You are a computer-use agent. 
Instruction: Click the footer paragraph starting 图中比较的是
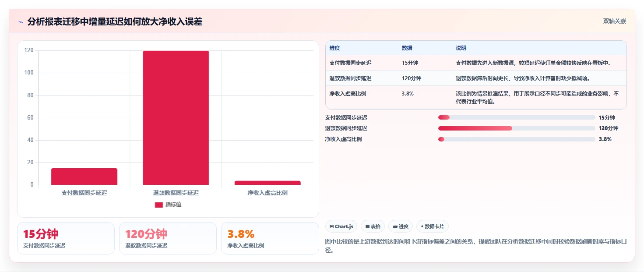point(476,246)
